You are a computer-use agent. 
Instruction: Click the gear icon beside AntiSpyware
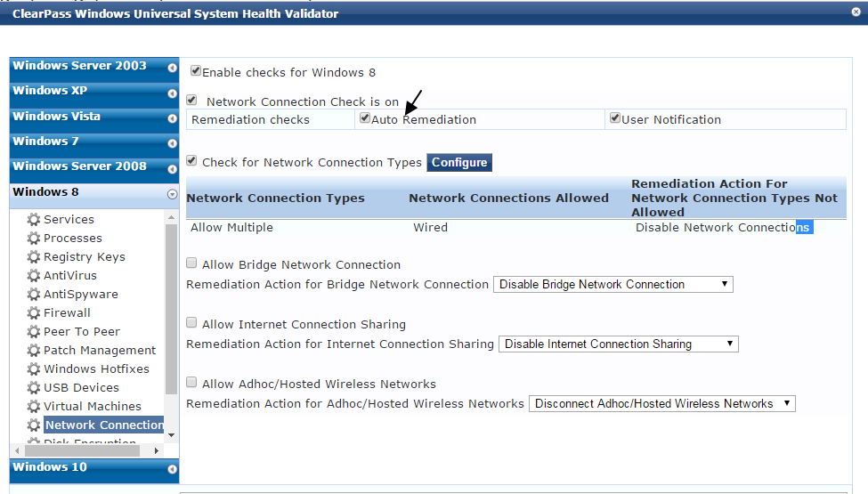[34, 295]
